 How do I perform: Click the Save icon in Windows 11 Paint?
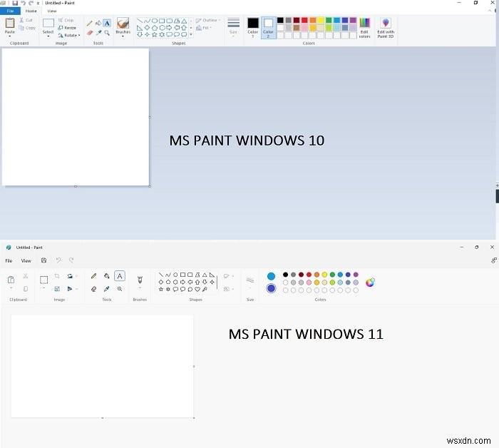coord(44,260)
